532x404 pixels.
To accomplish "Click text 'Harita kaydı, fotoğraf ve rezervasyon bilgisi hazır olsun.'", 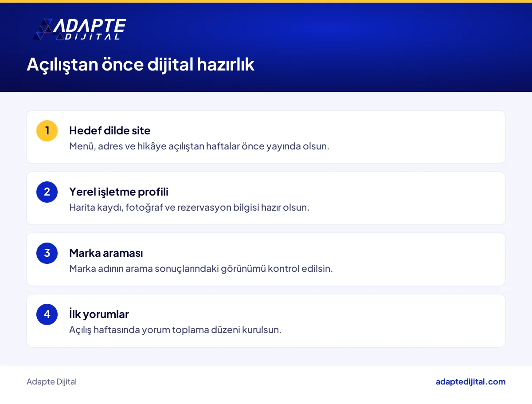I will click(x=189, y=207).
